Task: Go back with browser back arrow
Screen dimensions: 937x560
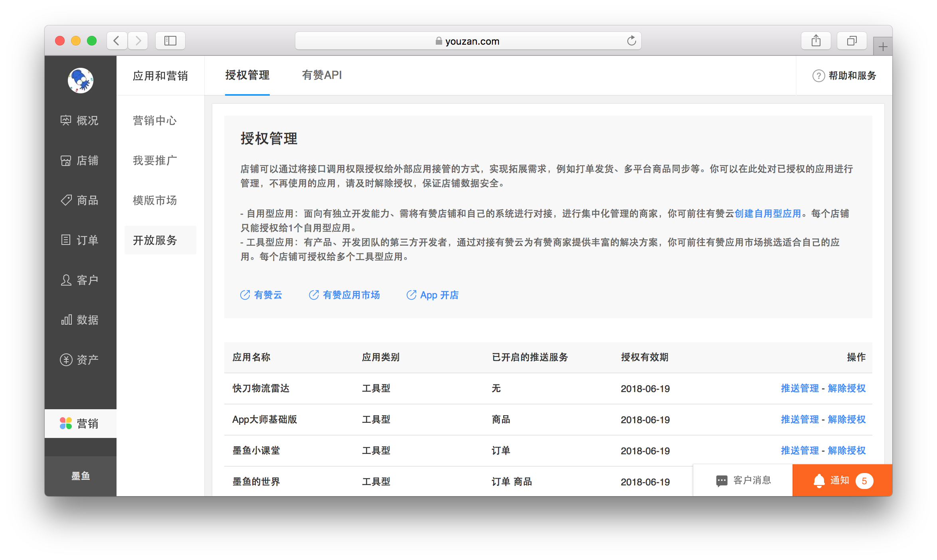Action: pyautogui.click(x=117, y=41)
